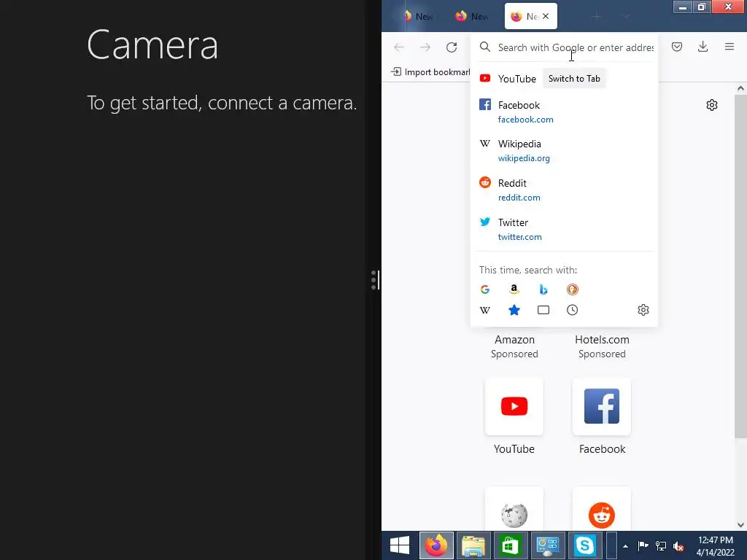Click the page scrollbar up arrow
This screenshot has width=747, height=560.
(x=740, y=88)
